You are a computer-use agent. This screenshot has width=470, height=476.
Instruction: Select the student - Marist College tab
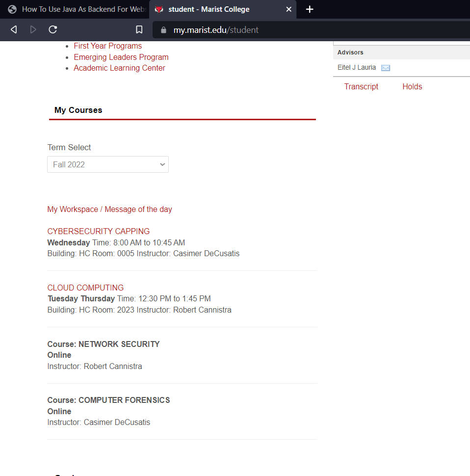pyautogui.click(x=223, y=9)
